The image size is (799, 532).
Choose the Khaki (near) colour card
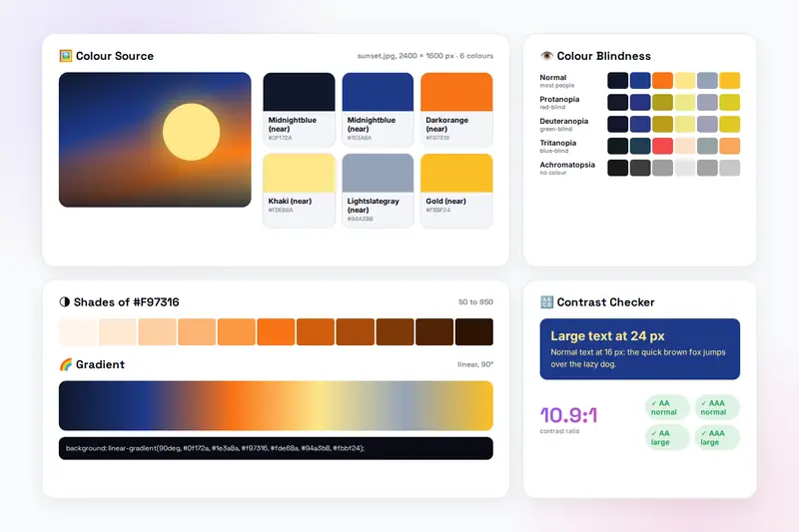coord(299,191)
